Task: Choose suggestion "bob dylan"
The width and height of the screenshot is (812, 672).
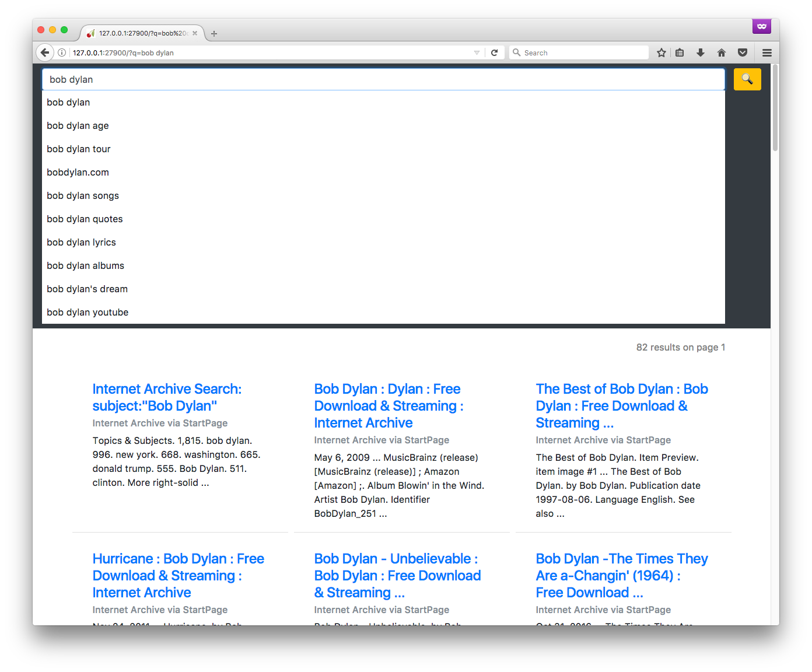Action: click(x=383, y=102)
